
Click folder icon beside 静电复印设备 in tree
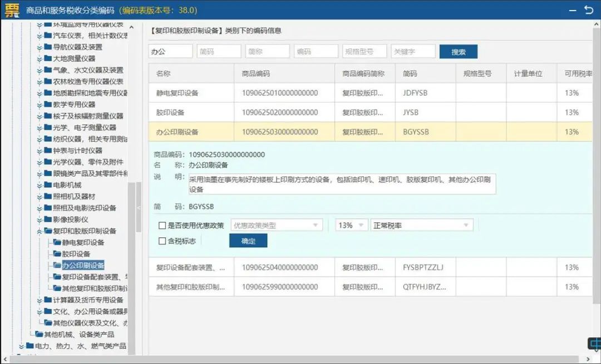(x=57, y=242)
